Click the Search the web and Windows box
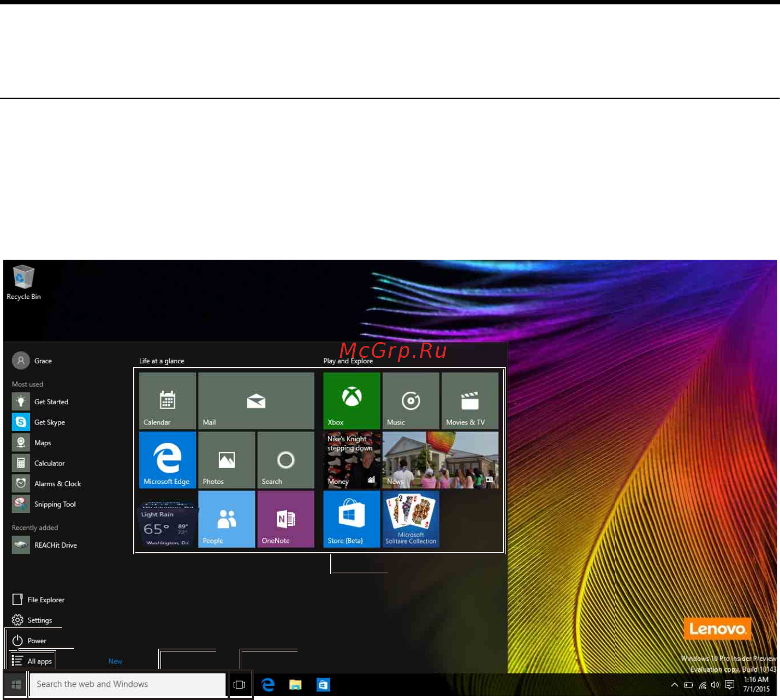 (127, 684)
